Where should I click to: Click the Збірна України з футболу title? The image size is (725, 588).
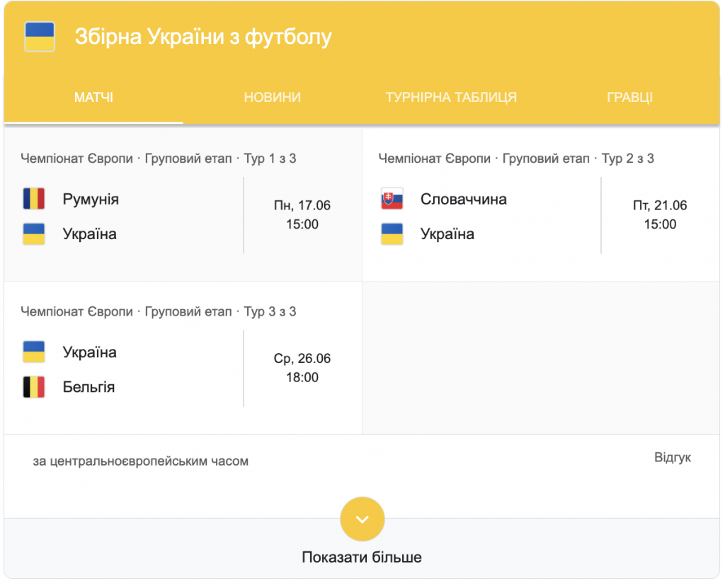pyautogui.click(x=203, y=37)
